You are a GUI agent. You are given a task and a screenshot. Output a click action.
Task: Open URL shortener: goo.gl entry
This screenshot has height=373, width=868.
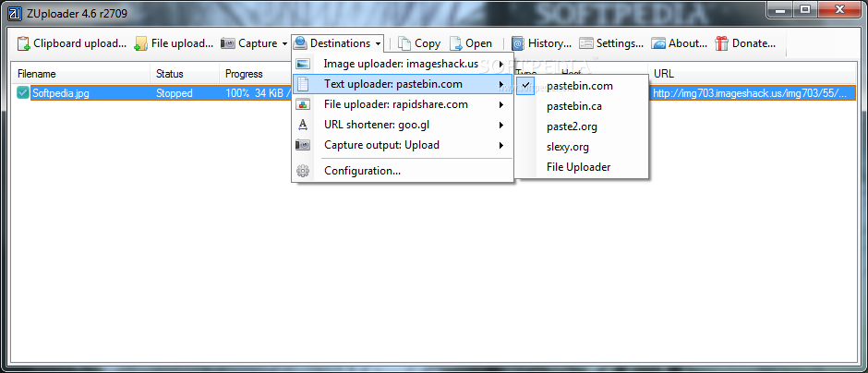(403, 125)
